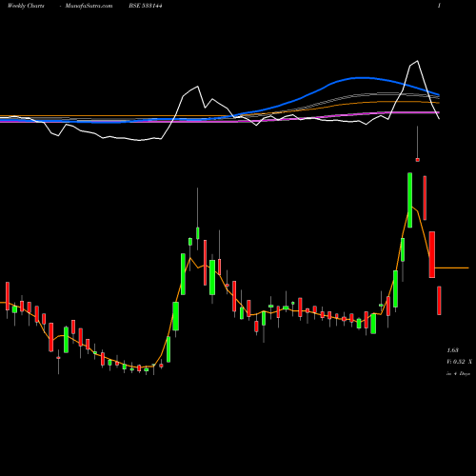Click the small red candle with the long upper wick at the chart top
Image resolution: width=476 pixels, height=476 pixels.
[418, 160]
